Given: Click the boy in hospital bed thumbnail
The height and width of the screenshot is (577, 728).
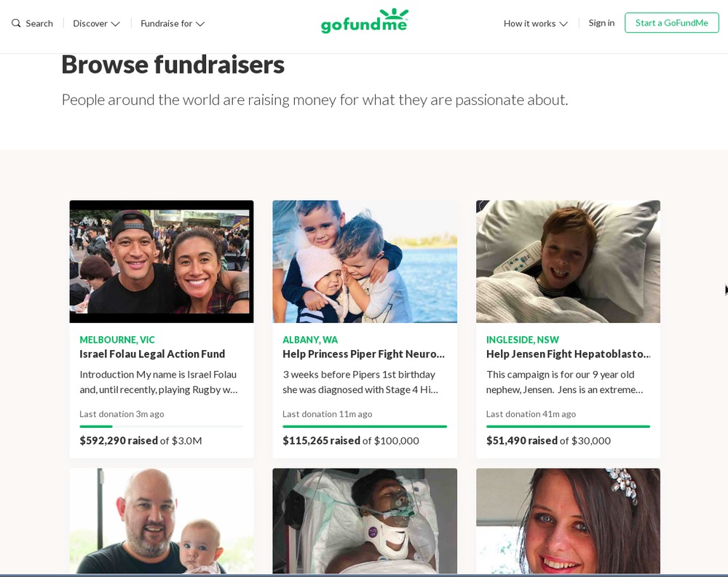Looking at the screenshot, I should [x=568, y=261].
